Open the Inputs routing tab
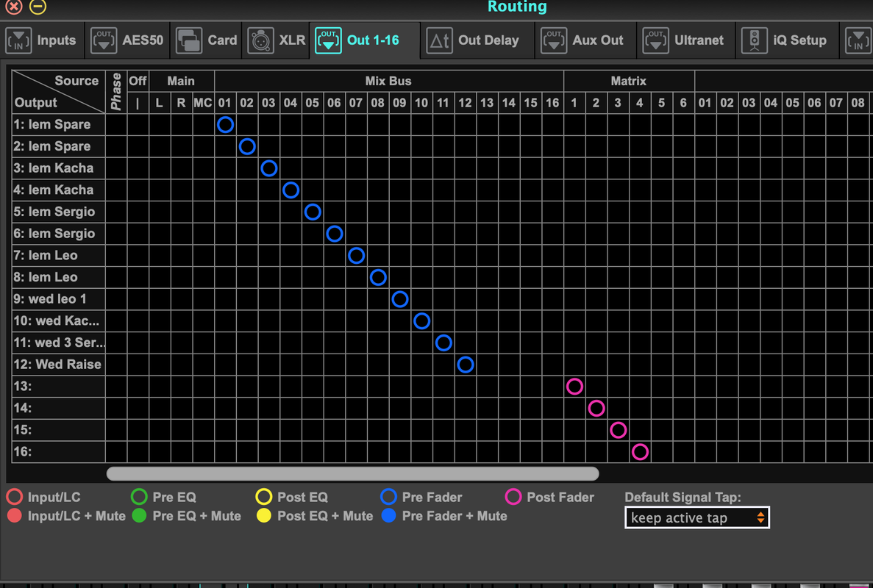 [x=43, y=40]
